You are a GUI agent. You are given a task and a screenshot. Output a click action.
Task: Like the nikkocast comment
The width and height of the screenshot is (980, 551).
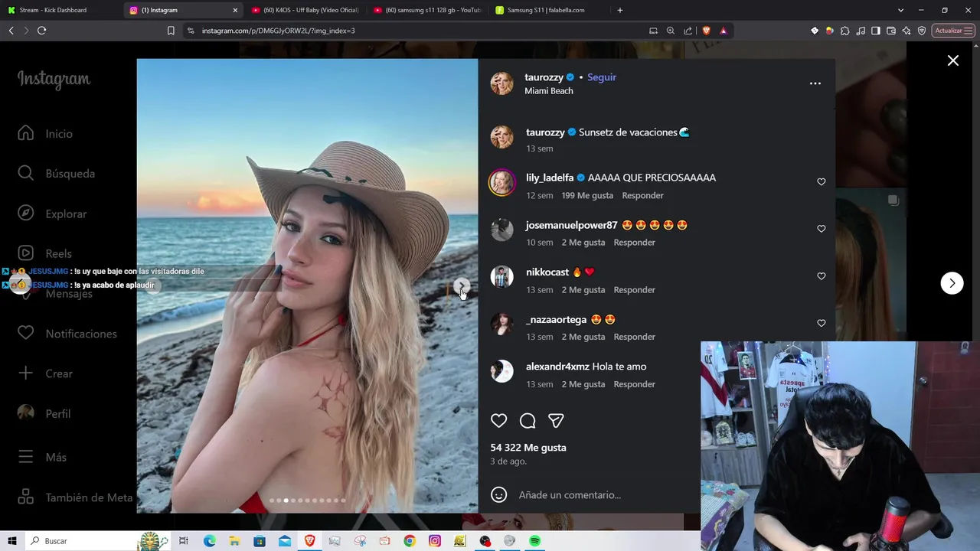[x=822, y=276]
